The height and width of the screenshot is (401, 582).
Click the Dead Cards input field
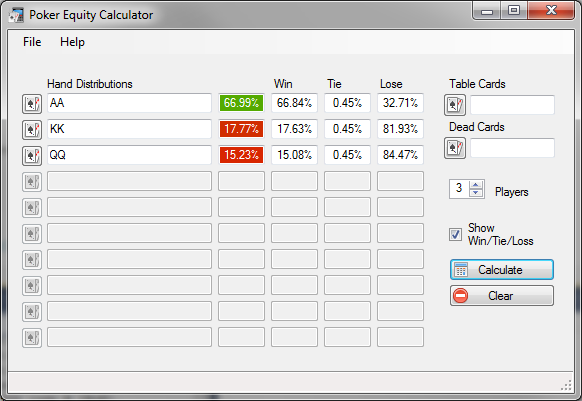coord(513,148)
